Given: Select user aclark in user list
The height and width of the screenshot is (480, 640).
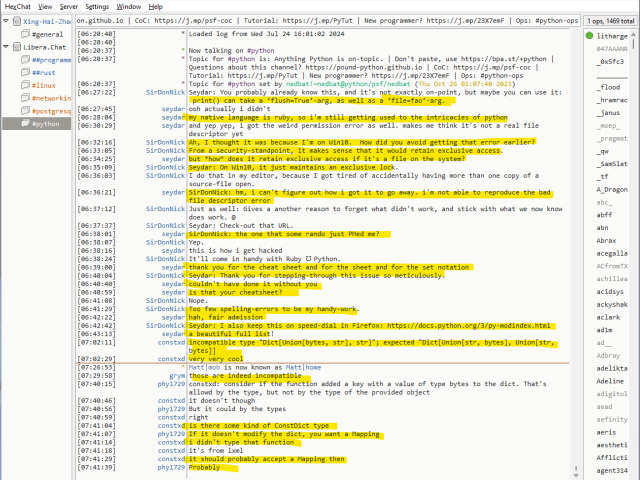Looking at the screenshot, I should 608,317.
